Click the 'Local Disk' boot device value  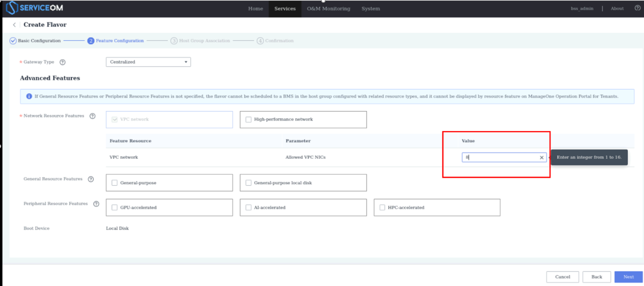pos(117,228)
